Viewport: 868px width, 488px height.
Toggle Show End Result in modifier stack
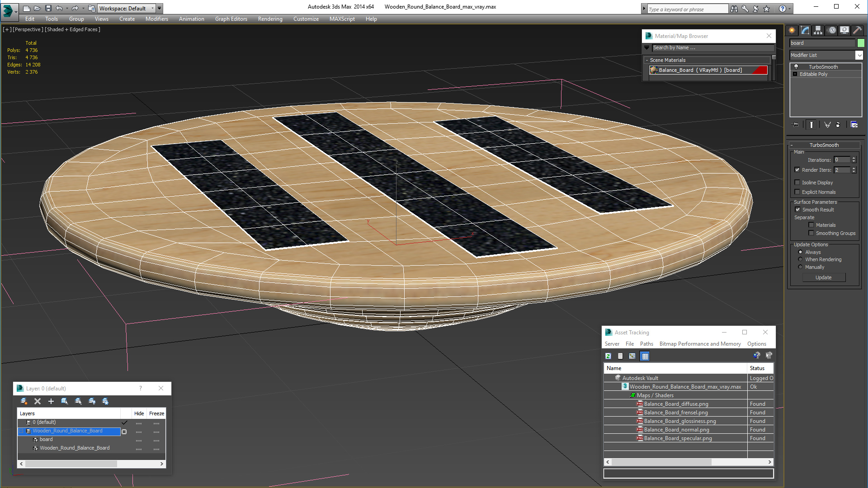click(811, 125)
